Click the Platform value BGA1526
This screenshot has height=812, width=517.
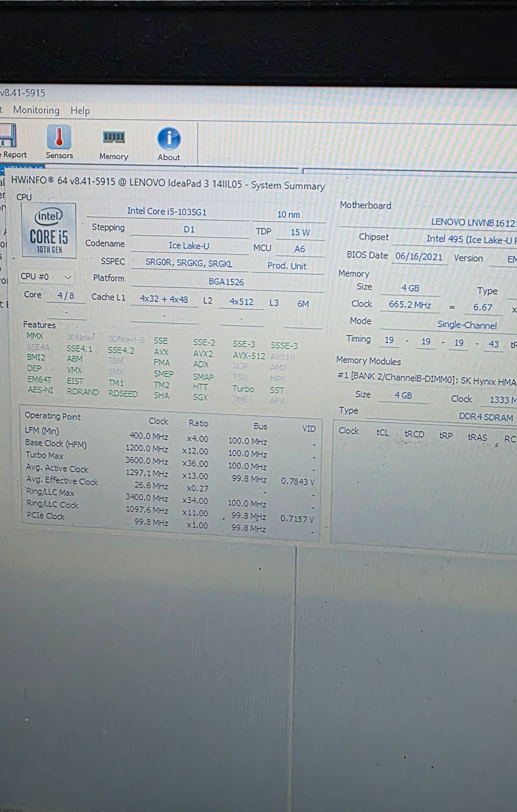[x=226, y=282]
